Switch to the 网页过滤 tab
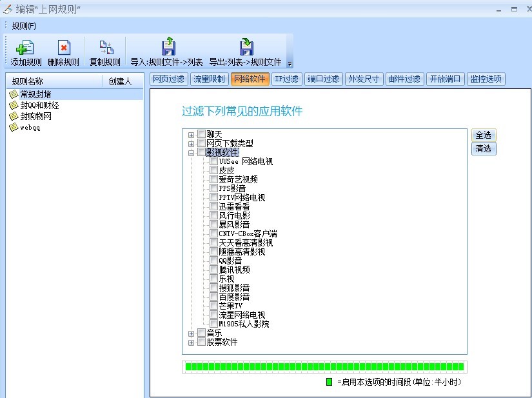The height and width of the screenshot is (398, 532). [x=168, y=79]
